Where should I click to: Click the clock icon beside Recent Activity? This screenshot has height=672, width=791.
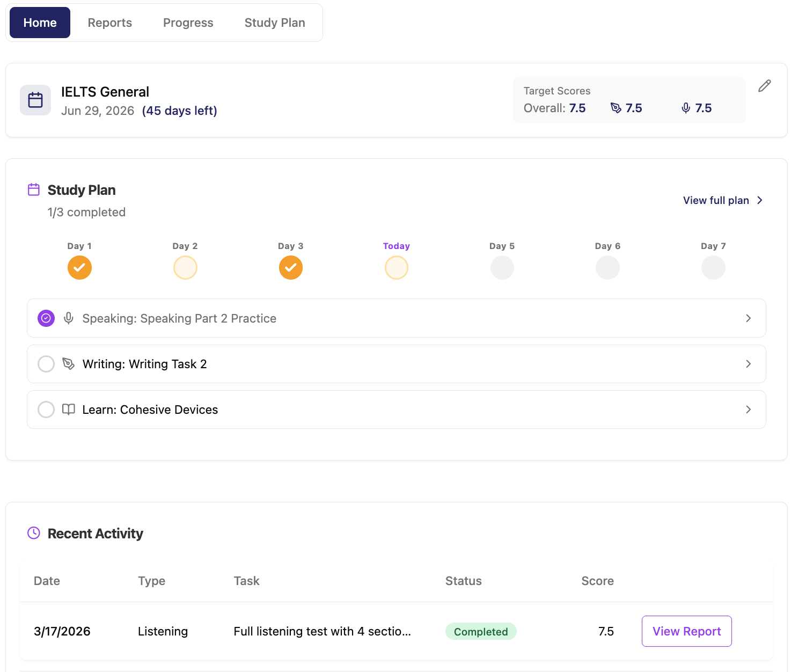pos(34,533)
